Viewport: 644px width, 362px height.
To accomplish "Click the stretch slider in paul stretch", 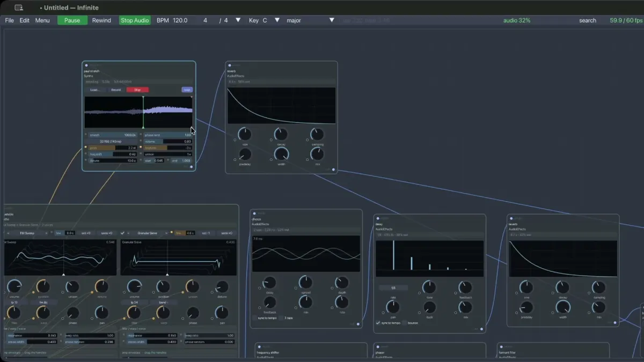I will click(113, 135).
